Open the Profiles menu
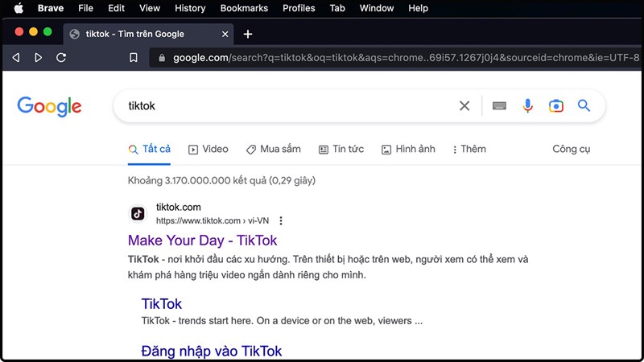 coord(299,8)
